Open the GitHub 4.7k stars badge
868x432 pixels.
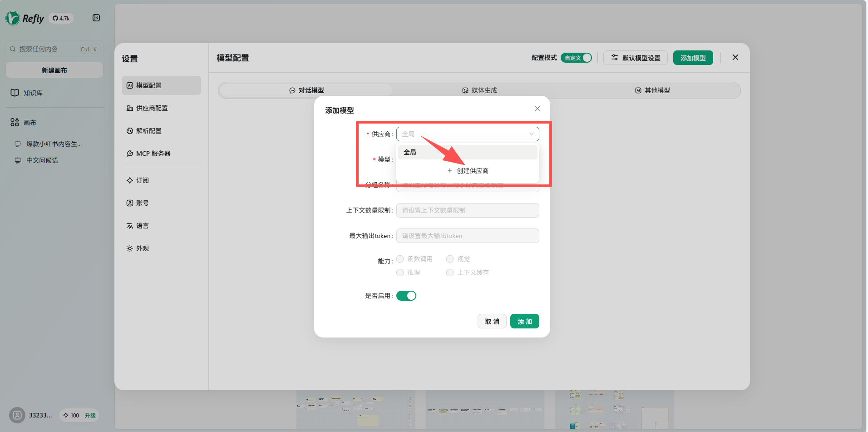click(61, 19)
